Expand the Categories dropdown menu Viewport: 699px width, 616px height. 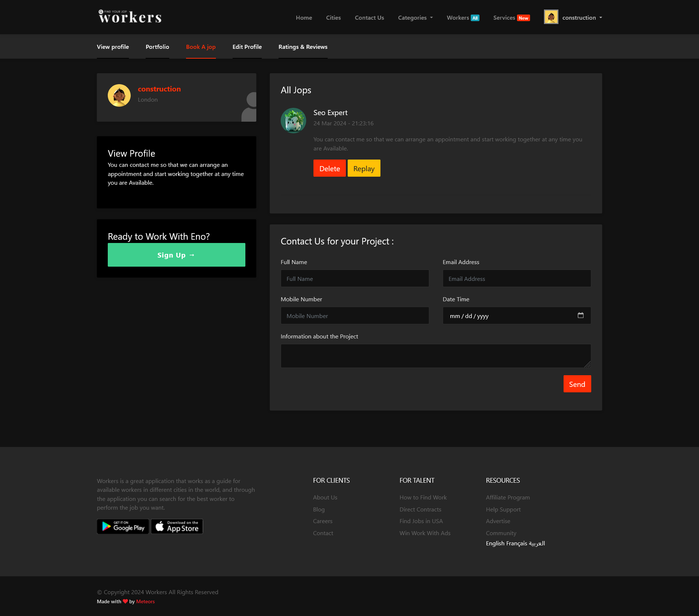click(415, 17)
